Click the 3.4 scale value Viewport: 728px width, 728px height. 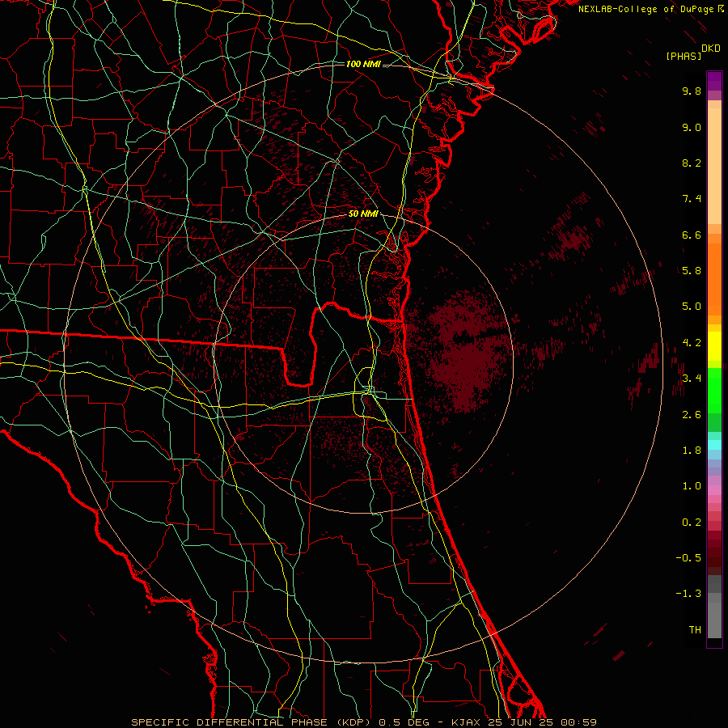pos(692,379)
